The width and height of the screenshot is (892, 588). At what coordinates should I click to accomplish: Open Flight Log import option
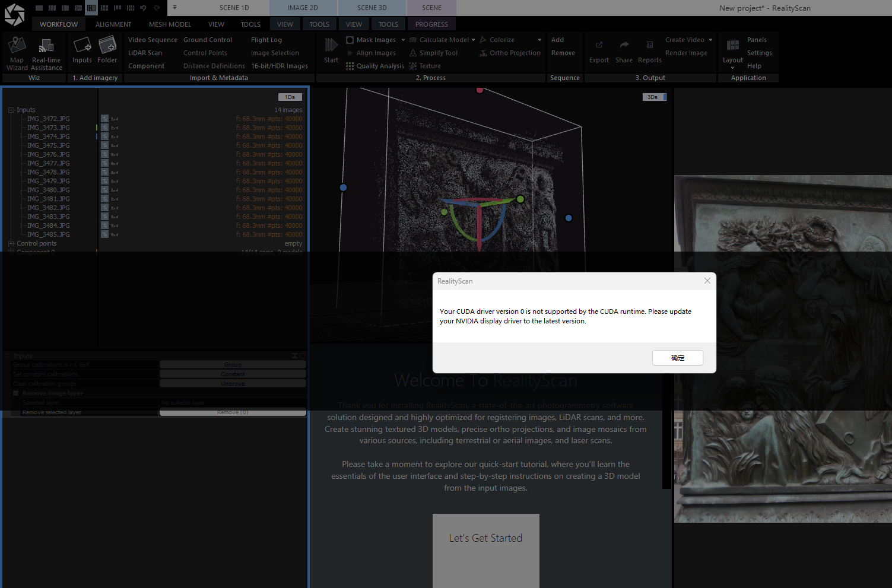(266, 40)
